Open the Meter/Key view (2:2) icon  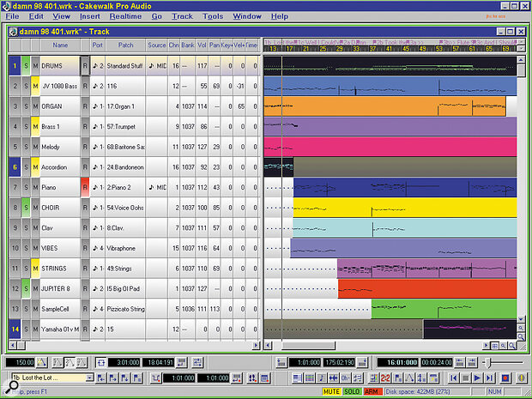[385, 378]
